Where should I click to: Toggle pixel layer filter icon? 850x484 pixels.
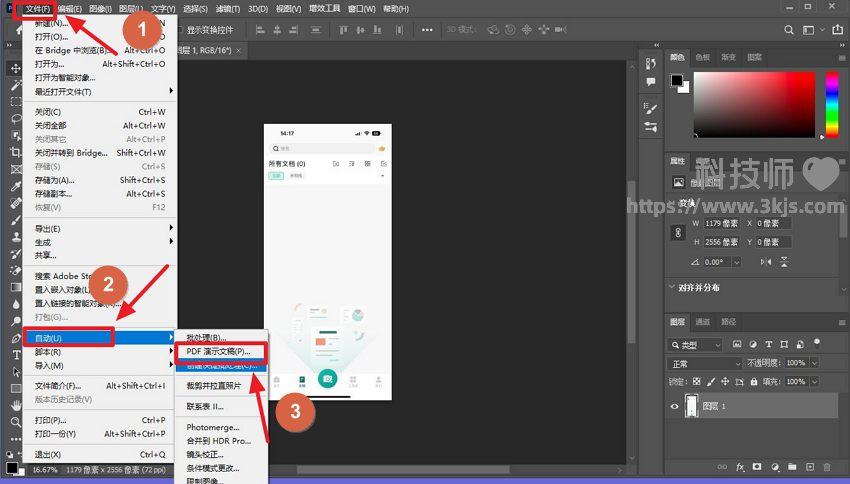coord(737,344)
